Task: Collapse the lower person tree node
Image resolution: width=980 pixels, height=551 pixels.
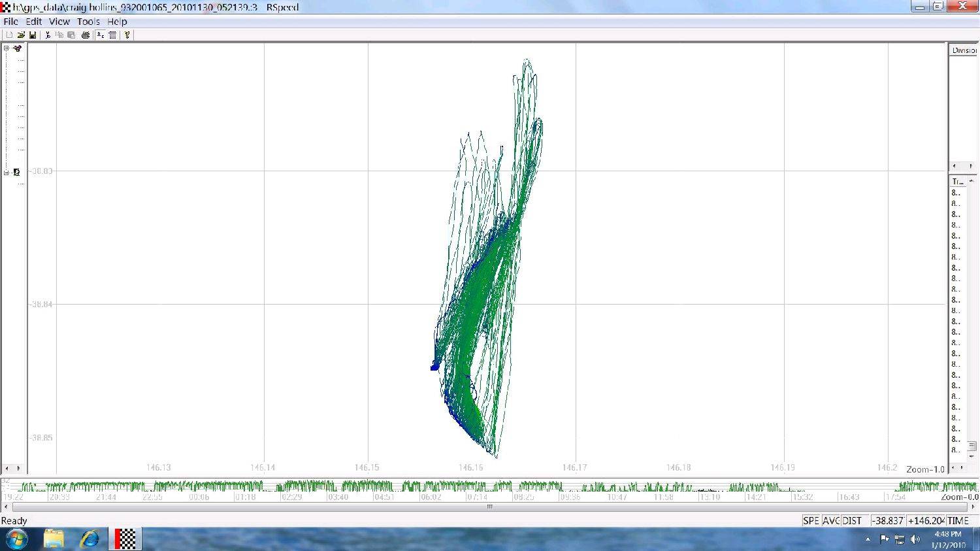Action: (x=7, y=173)
